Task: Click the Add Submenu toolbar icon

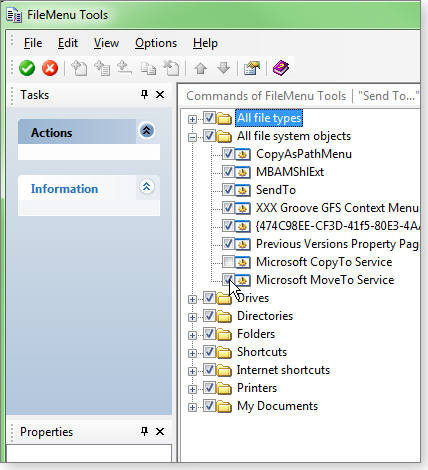Action: [102, 68]
